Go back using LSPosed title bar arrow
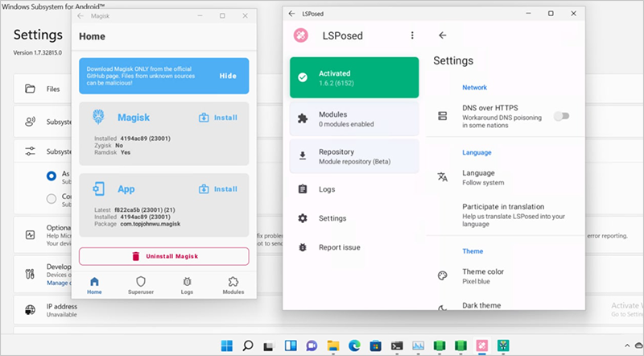 point(291,14)
